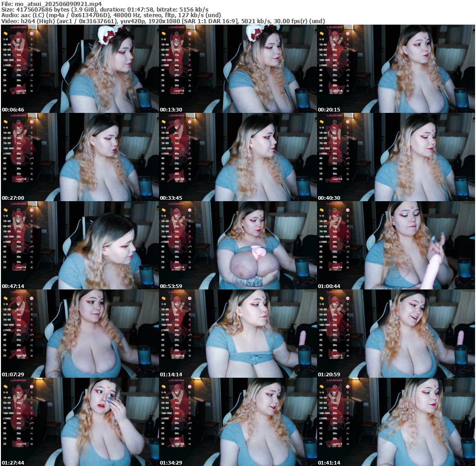Image resolution: width=476 pixels, height=466 pixels.
Task: Open the thumbnail stamped 00:06:46
Action: tap(80, 69)
